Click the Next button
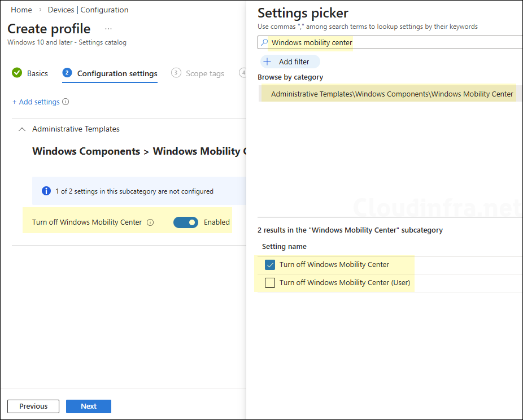523x420 pixels. pyautogui.click(x=88, y=406)
